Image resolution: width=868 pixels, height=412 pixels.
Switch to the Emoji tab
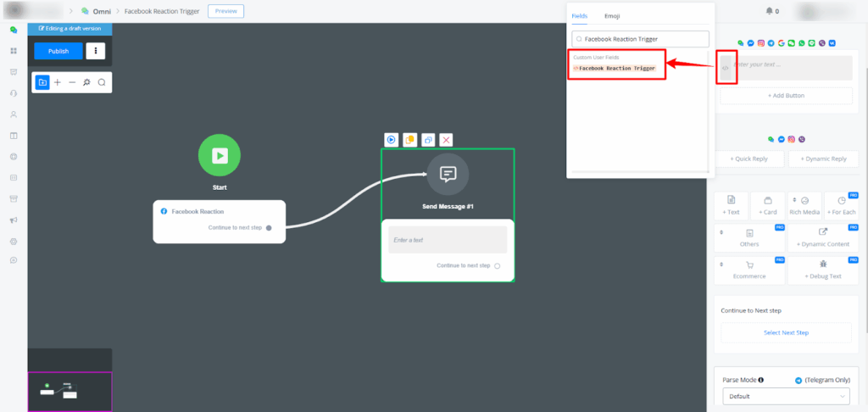pos(611,16)
